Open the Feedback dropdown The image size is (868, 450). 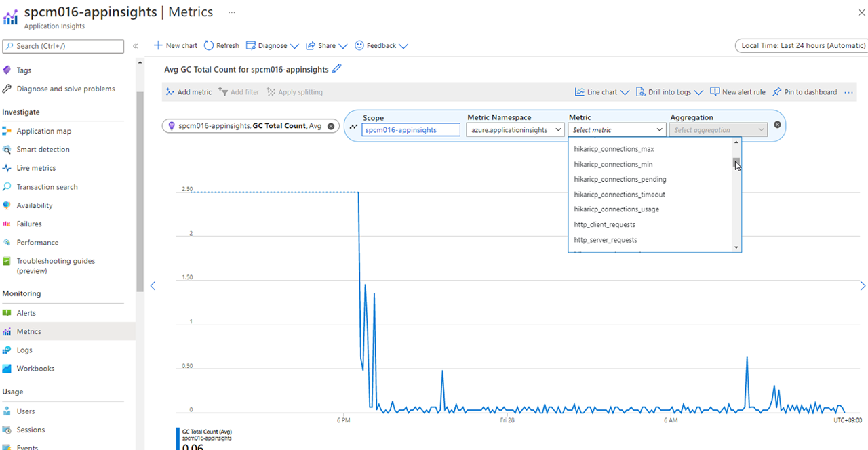(381, 46)
